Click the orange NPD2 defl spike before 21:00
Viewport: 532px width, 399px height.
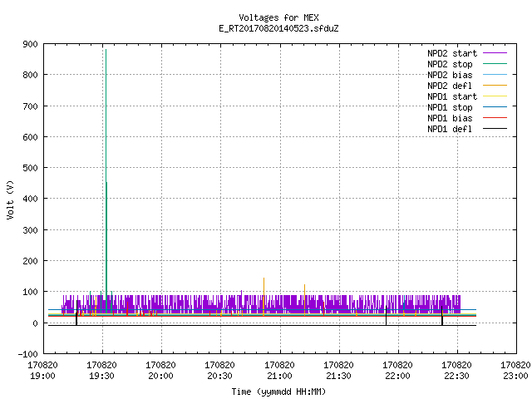(x=264, y=297)
